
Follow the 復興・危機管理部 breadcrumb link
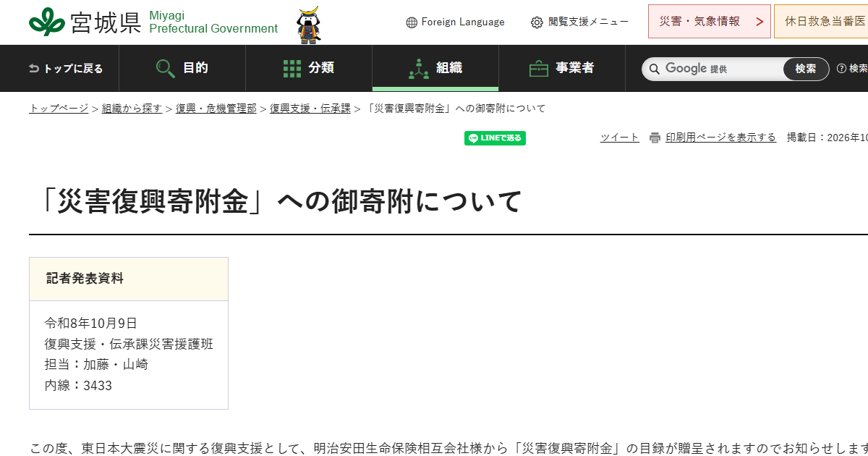pyautogui.click(x=216, y=109)
